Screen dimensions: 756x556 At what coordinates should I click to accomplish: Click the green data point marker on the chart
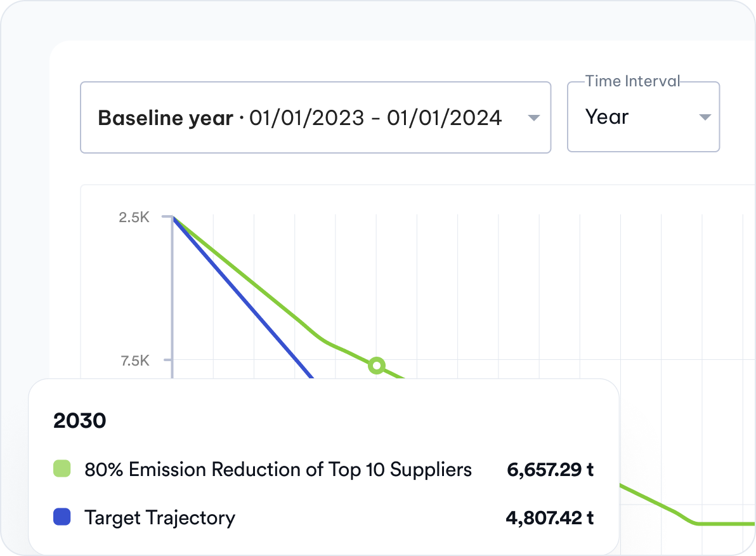click(x=377, y=366)
